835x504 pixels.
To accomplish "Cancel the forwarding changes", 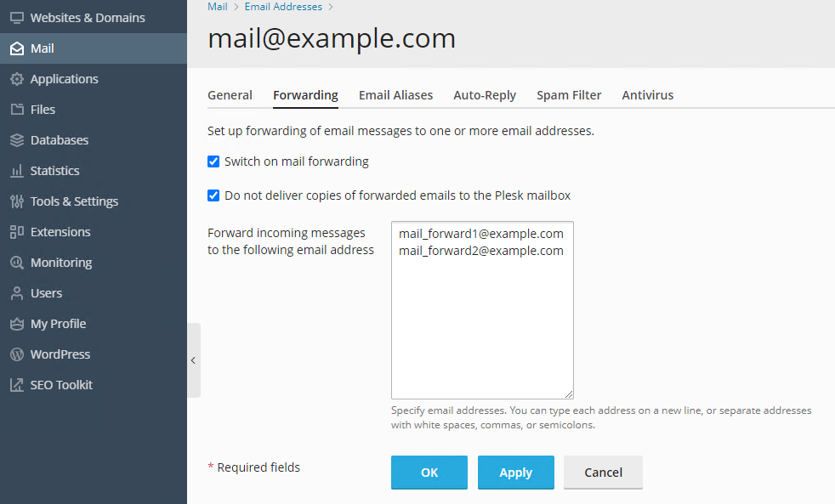I will pos(603,472).
